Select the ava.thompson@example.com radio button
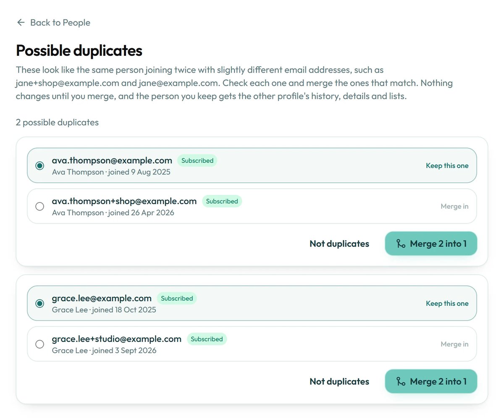 pos(40,165)
